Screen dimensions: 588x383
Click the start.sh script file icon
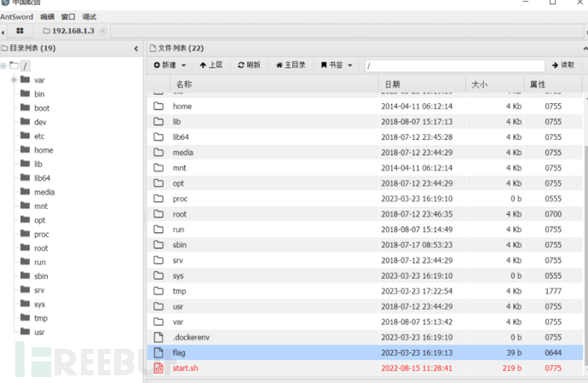(159, 368)
